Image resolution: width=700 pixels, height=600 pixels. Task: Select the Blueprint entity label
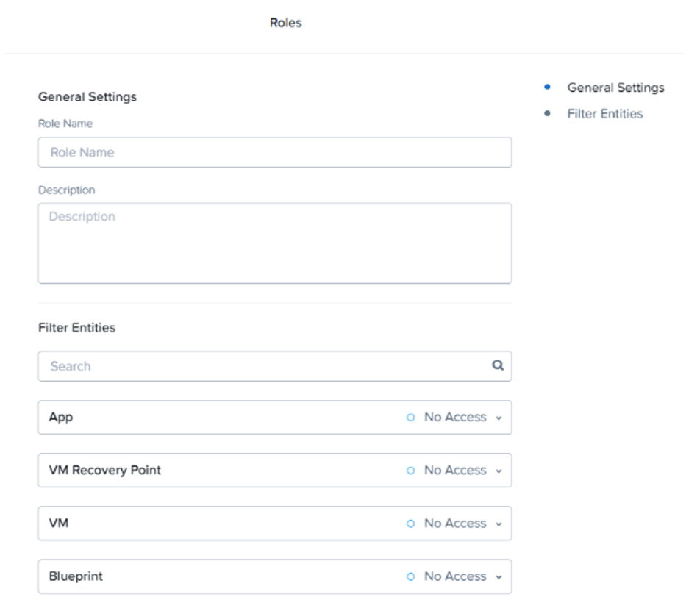(76, 576)
